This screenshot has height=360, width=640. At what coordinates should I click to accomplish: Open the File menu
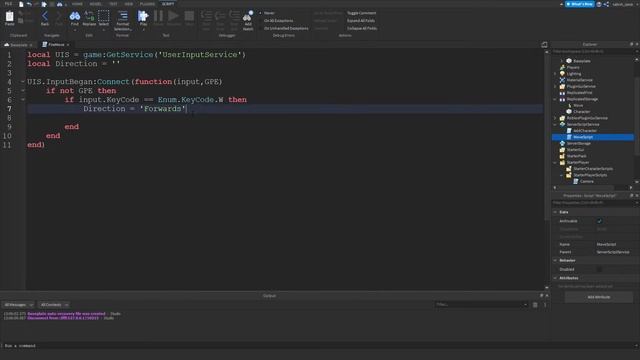tap(8, 4)
